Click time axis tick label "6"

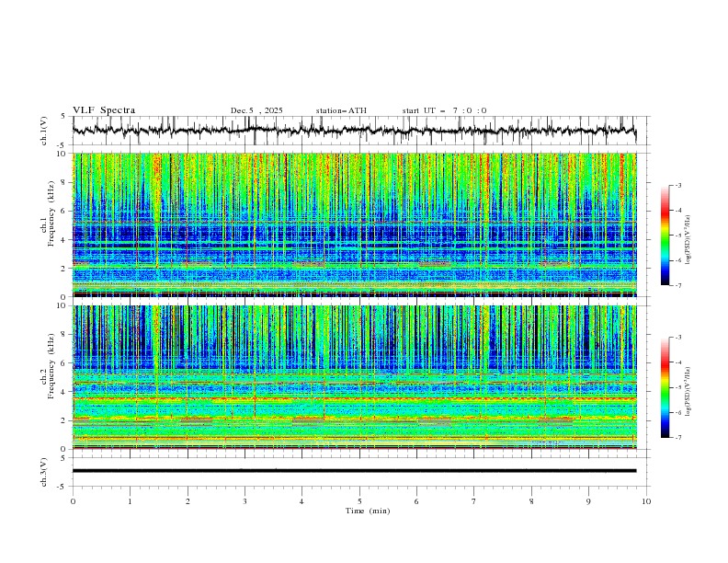click(x=416, y=501)
